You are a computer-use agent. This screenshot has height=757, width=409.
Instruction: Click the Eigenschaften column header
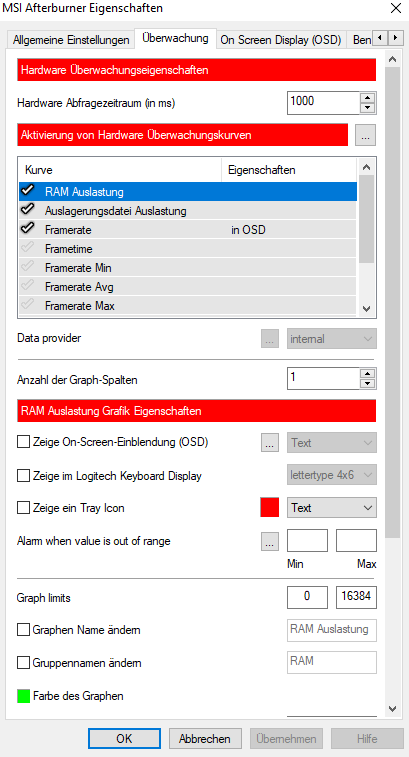[x=289, y=170]
